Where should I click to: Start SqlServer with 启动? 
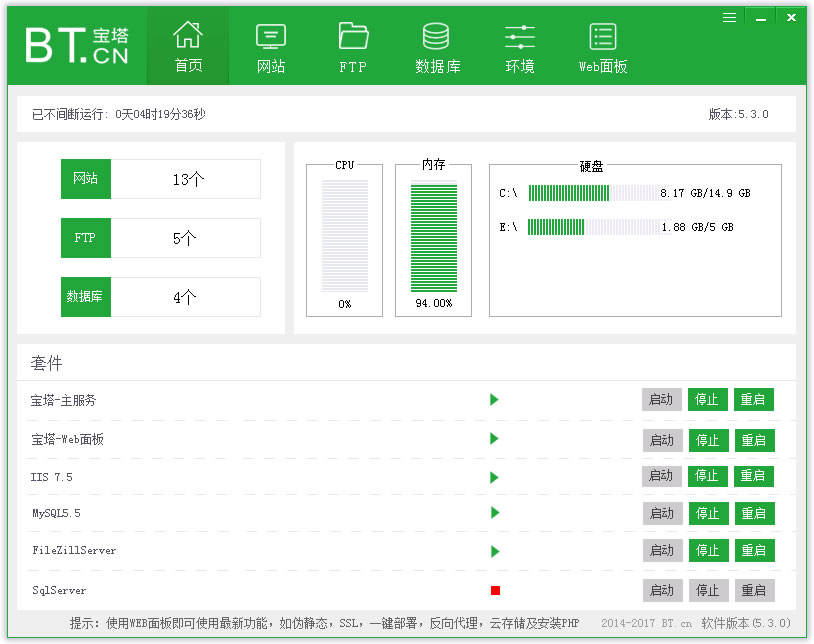[662, 591]
